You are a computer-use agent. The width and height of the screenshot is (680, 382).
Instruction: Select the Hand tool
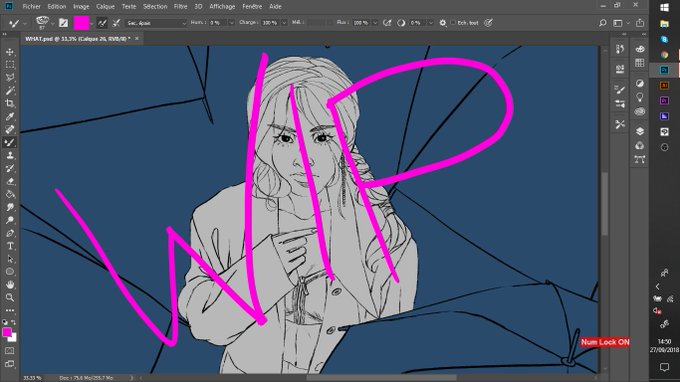click(x=10, y=285)
